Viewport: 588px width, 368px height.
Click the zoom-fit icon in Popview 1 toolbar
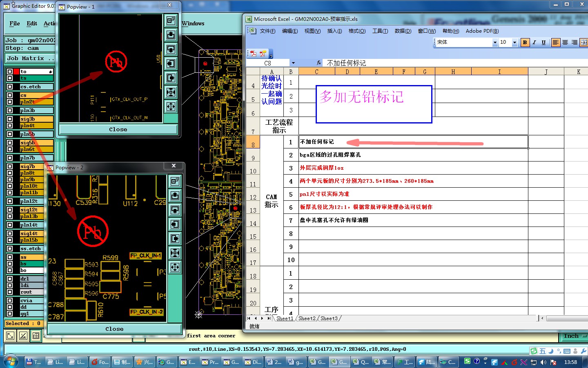pyautogui.click(x=171, y=92)
